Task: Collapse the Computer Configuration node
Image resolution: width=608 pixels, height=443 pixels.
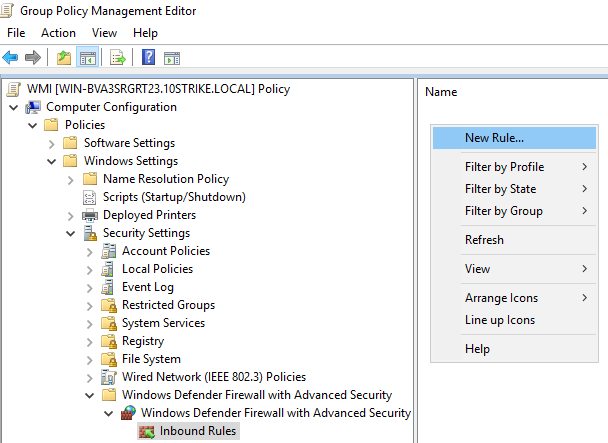Action: [14, 107]
